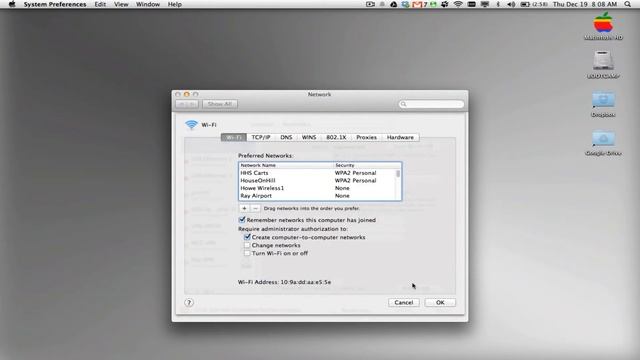Click the Network Name column header
Viewport: 640px width, 360px height.
[286, 165]
